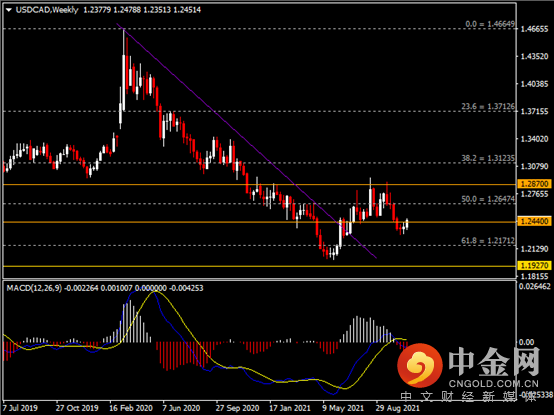Image resolution: width=554 pixels, height=415 pixels.
Task: Click the MACD(12,26,9) indicator label
Action: (34, 288)
